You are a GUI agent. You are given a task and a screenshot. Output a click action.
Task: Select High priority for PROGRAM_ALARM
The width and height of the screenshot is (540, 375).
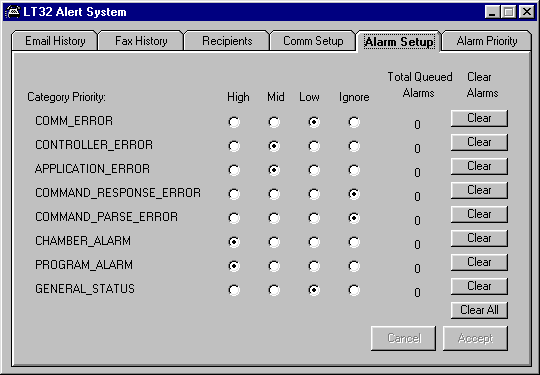click(234, 266)
